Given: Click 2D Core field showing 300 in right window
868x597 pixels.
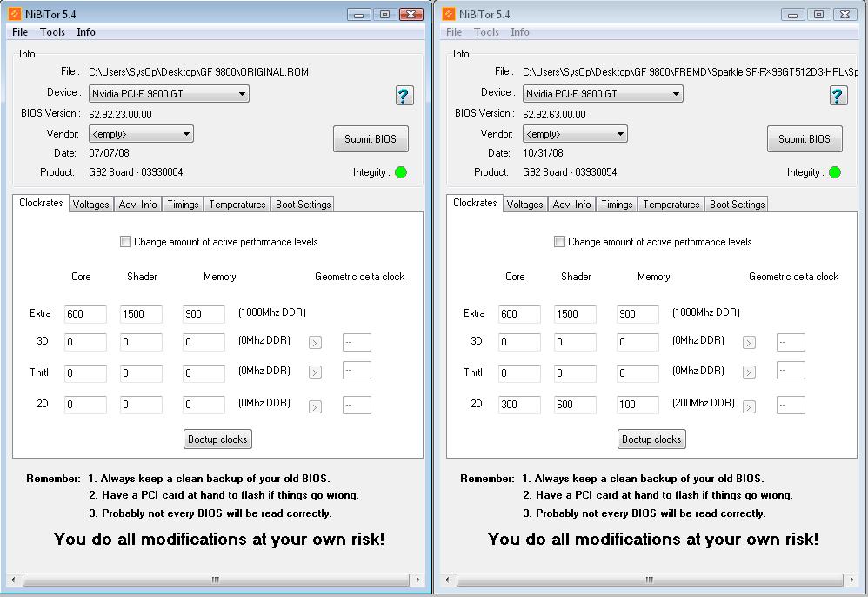Looking at the screenshot, I should [519, 405].
